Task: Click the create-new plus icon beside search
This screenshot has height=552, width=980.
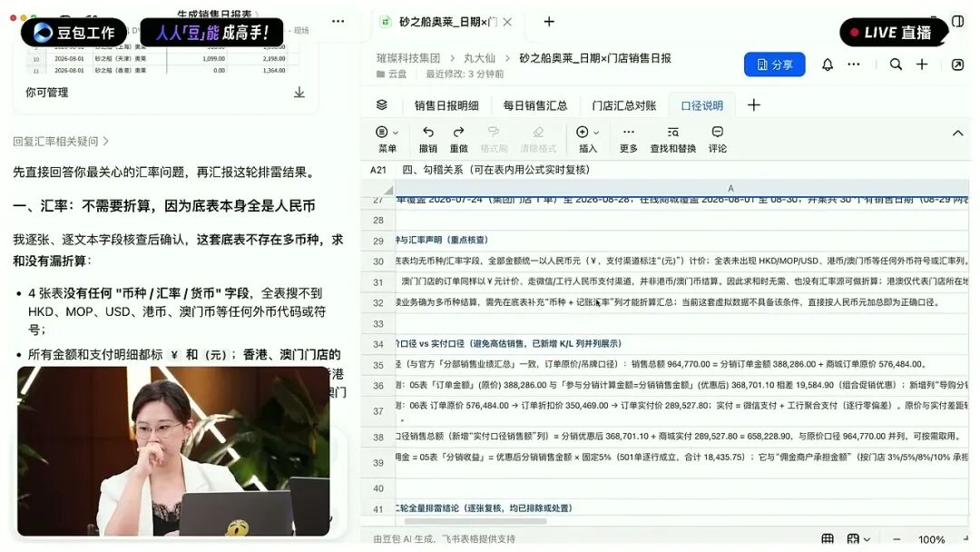Action: coord(922,64)
